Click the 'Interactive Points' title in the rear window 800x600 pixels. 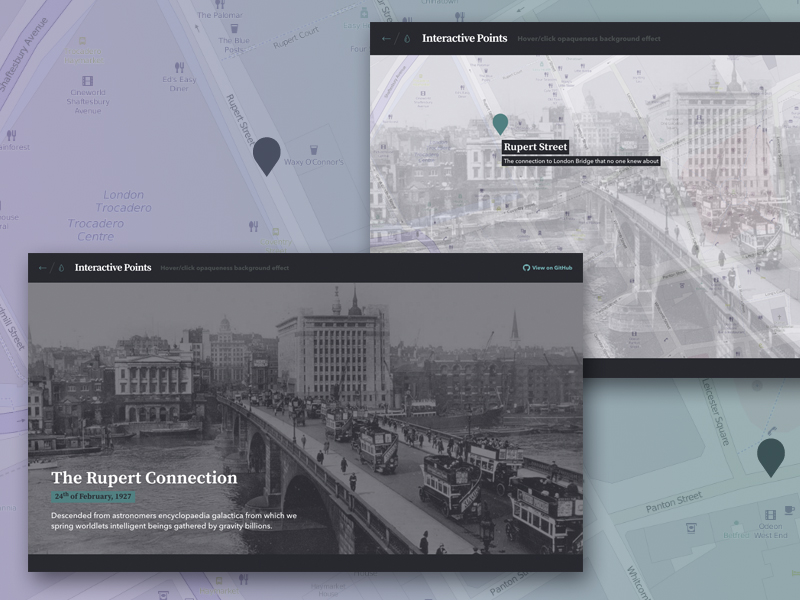464,38
